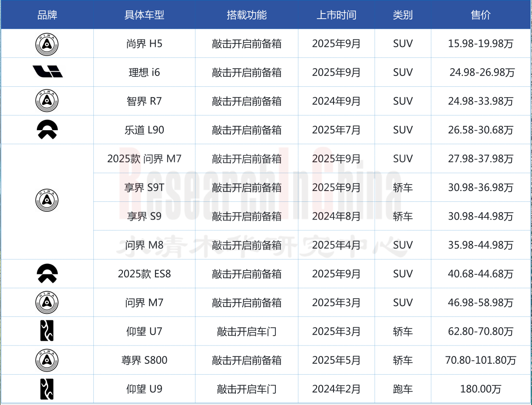
Task: Select the 品牌 column header
Action: tap(46, 15)
